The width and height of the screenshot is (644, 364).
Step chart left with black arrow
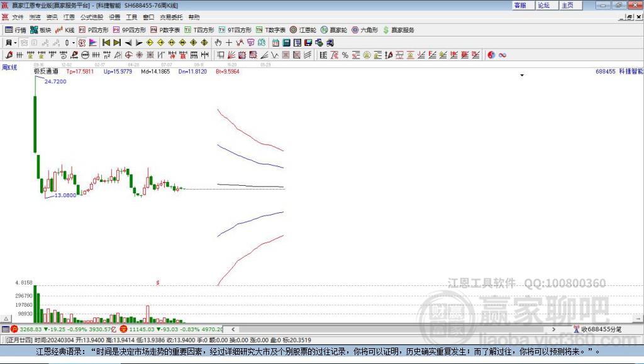coord(128,42)
